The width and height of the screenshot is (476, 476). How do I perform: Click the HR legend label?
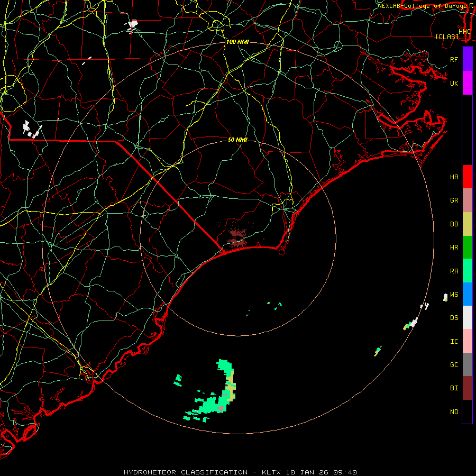pyautogui.click(x=454, y=248)
